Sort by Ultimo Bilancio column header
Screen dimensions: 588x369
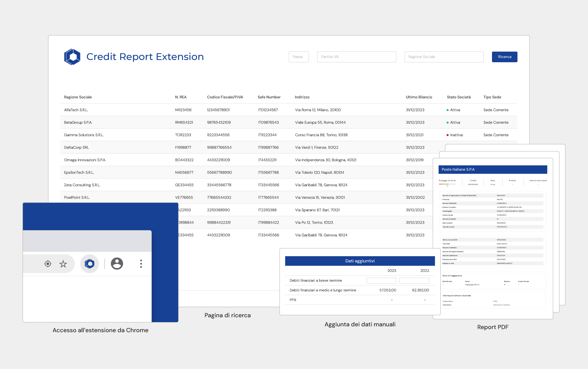[x=419, y=97]
